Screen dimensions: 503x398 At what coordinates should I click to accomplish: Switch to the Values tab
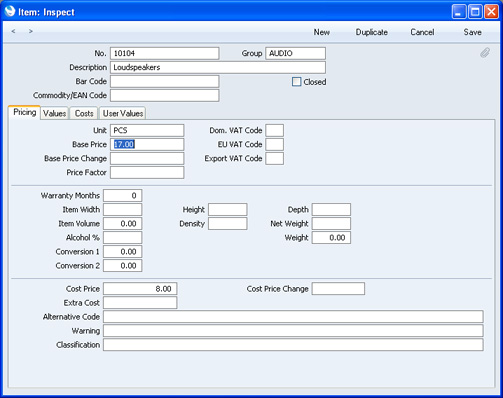[54, 113]
